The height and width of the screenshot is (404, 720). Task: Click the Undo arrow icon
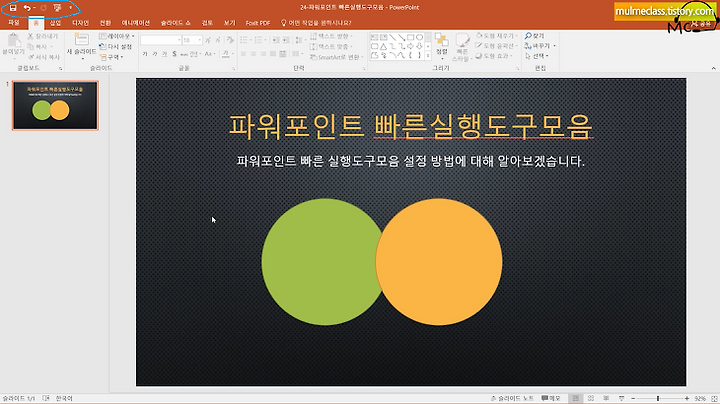coord(27,8)
